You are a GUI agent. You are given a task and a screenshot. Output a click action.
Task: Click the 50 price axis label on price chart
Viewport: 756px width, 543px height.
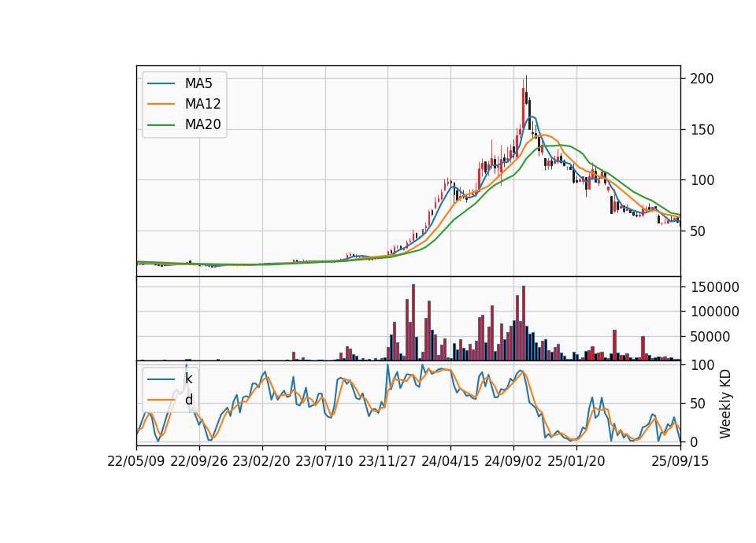tap(698, 231)
